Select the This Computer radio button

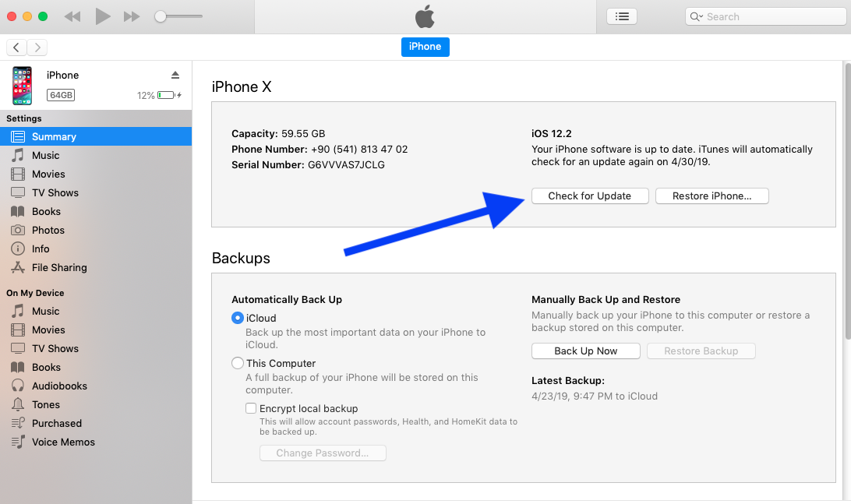coord(237,363)
